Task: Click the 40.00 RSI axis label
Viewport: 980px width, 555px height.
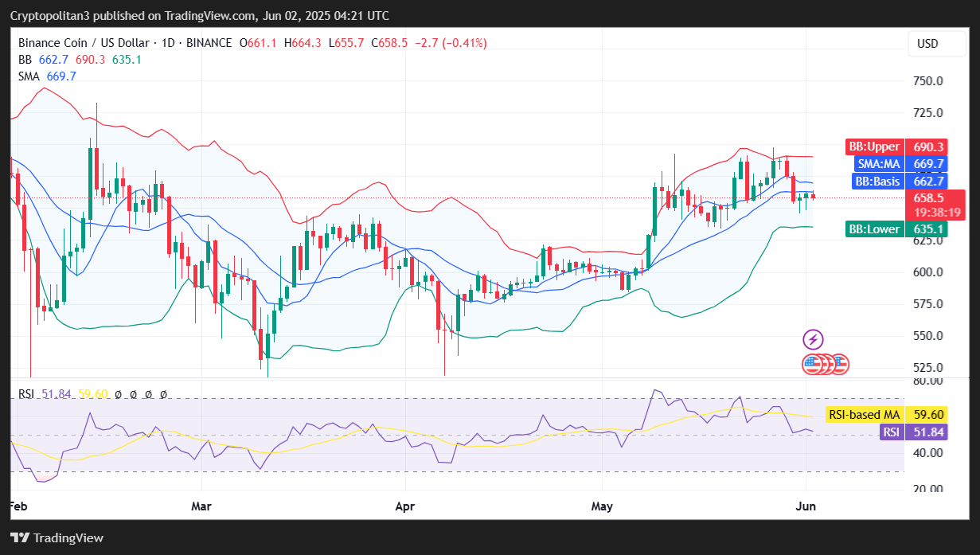Action: click(x=927, y=453)
